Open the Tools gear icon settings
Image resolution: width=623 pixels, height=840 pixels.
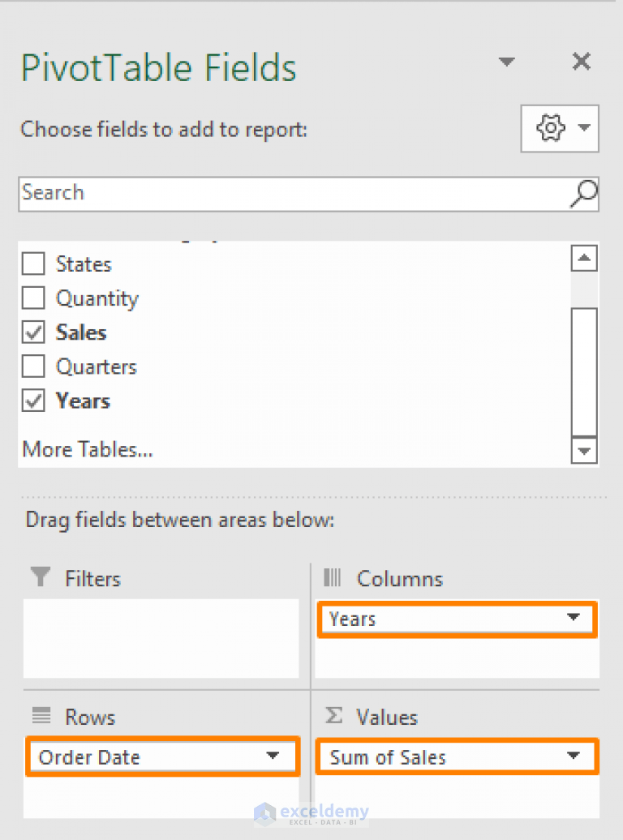click(551, 128)
